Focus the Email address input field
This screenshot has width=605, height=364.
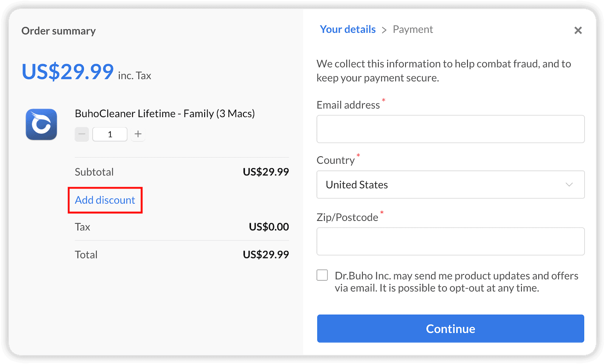pyautogui.click(x=450, y=129)
